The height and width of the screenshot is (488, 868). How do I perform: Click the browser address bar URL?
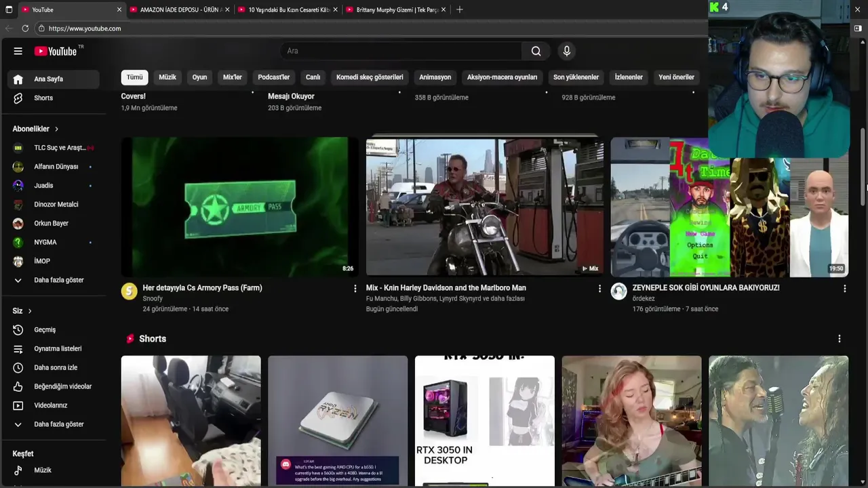point(85,28)
